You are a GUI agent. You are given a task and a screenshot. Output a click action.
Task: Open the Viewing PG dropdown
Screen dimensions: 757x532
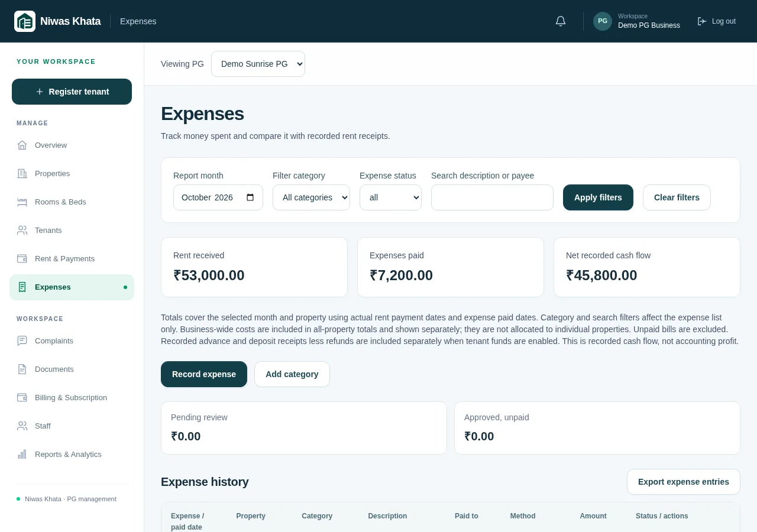click(258, 64)
